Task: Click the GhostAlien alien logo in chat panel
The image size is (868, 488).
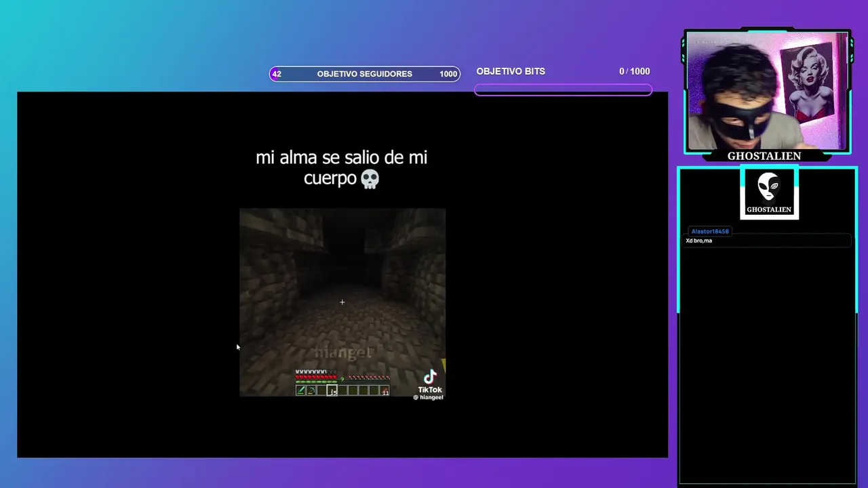Action: pyautogui.click(x=769, y=193)
